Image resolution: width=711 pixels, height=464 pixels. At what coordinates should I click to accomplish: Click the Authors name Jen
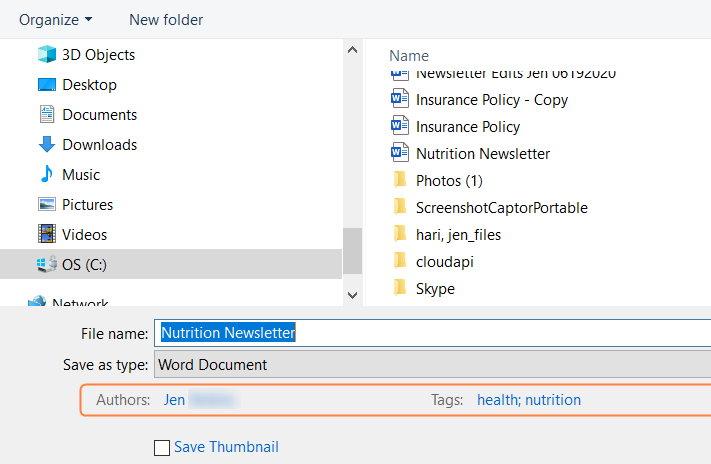175,400
